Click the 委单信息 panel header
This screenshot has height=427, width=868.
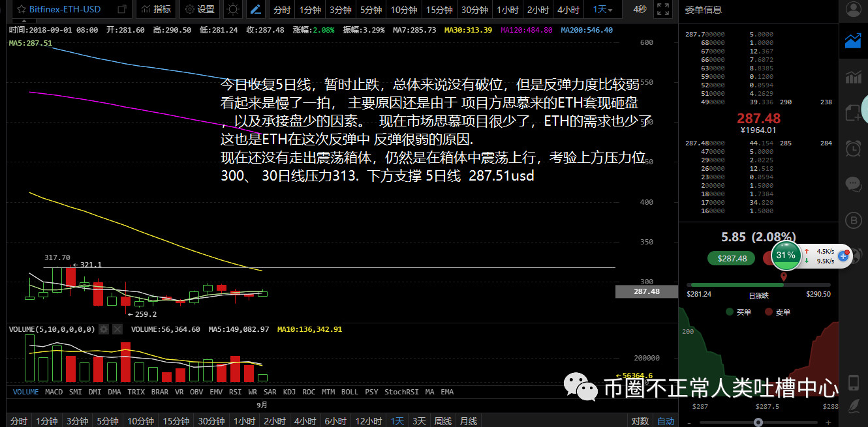pos(704,10)
